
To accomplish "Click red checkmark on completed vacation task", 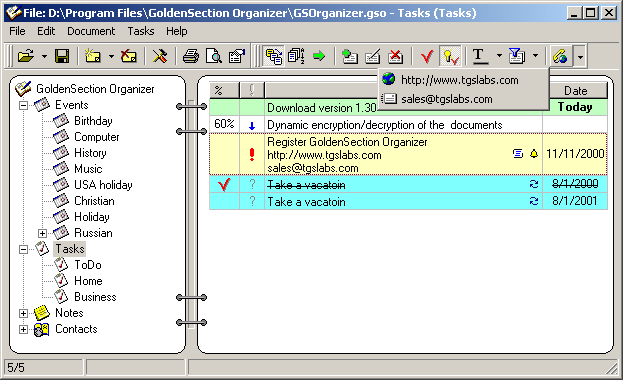I will pos(224,184).
